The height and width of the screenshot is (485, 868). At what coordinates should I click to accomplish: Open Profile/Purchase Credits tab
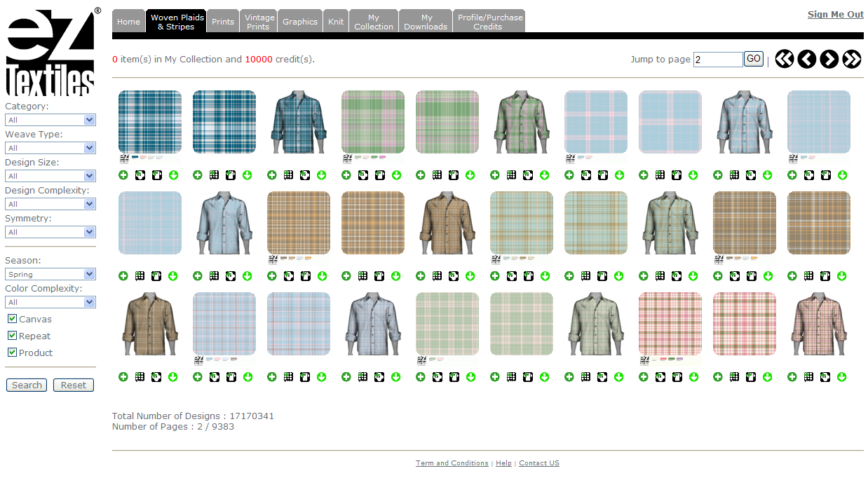(489, 21)
